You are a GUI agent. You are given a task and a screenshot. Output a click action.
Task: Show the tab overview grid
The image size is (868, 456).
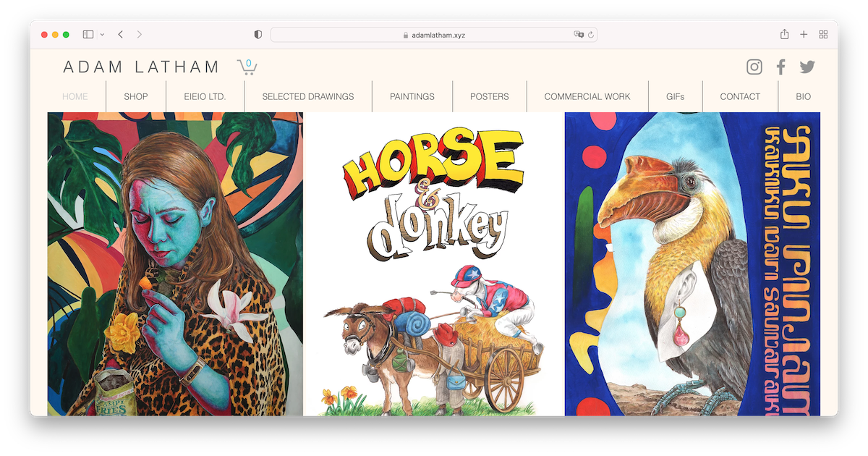tap(823, 35)
